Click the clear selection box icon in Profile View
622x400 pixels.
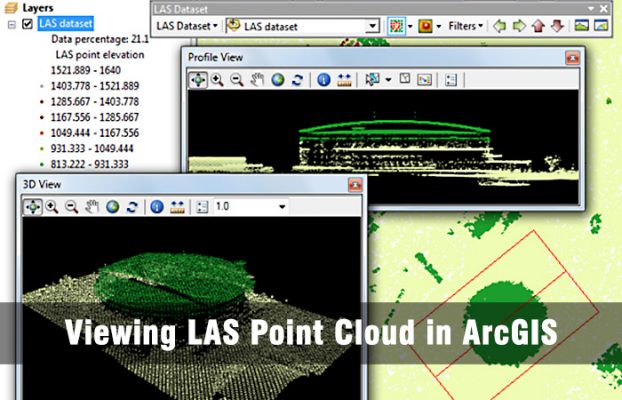[x=405, y=79]
